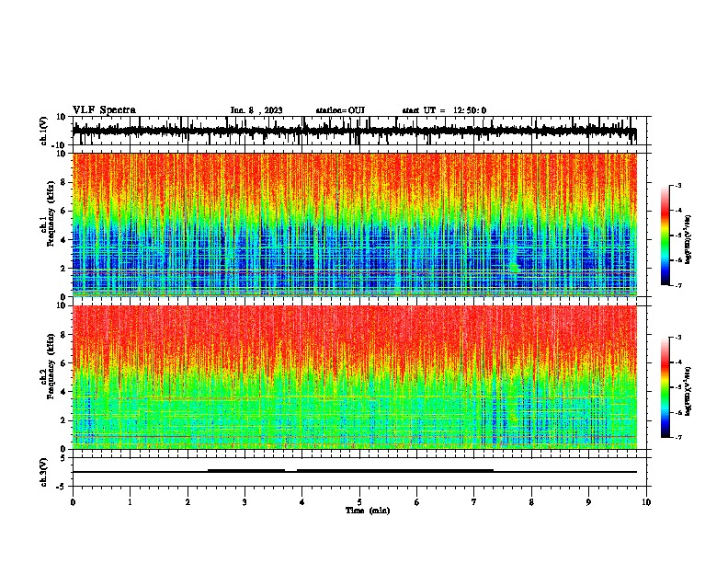
Task: Click the 'station=OUJ' label
Action: 340,110
